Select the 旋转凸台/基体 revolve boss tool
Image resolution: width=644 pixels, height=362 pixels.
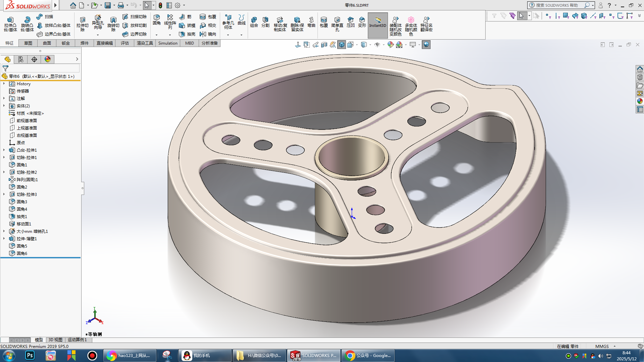click(27, 24)
